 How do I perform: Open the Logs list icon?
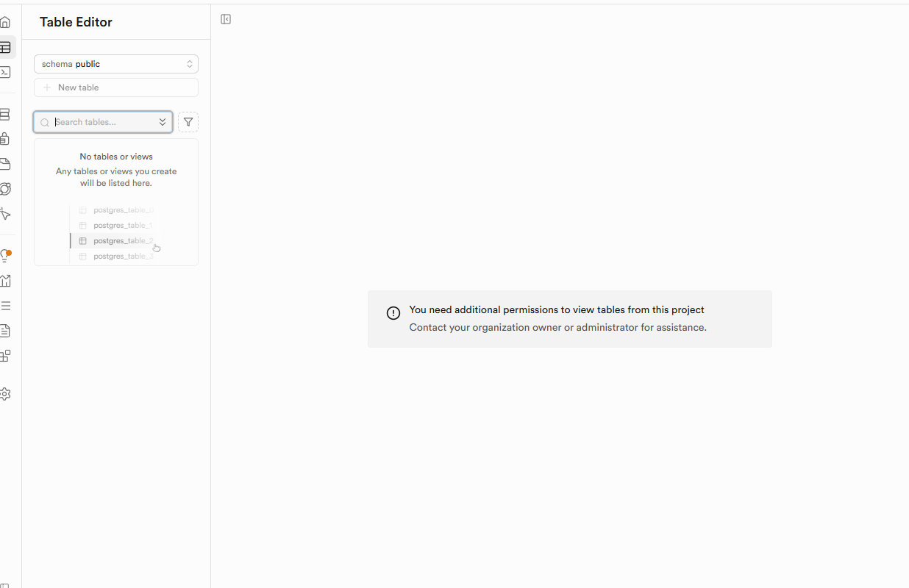point(5,306)
